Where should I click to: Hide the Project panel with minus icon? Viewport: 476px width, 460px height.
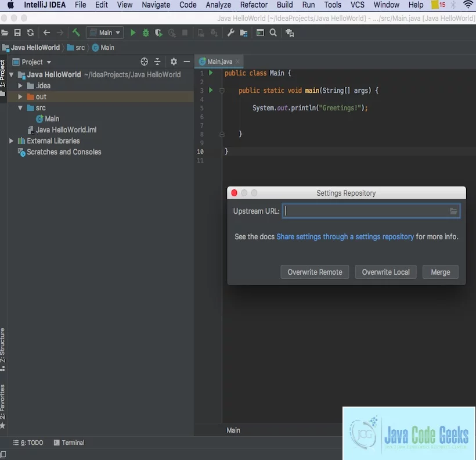point(187,62)
